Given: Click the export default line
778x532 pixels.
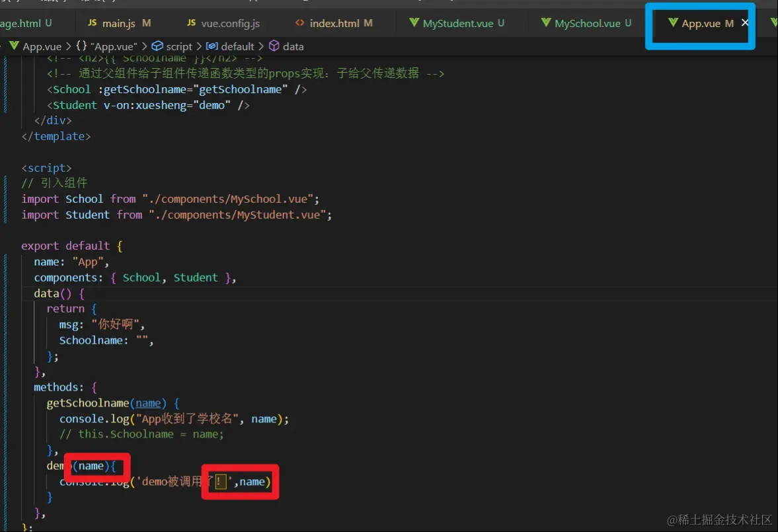Looking at the screenshot, I should (72, 246).
